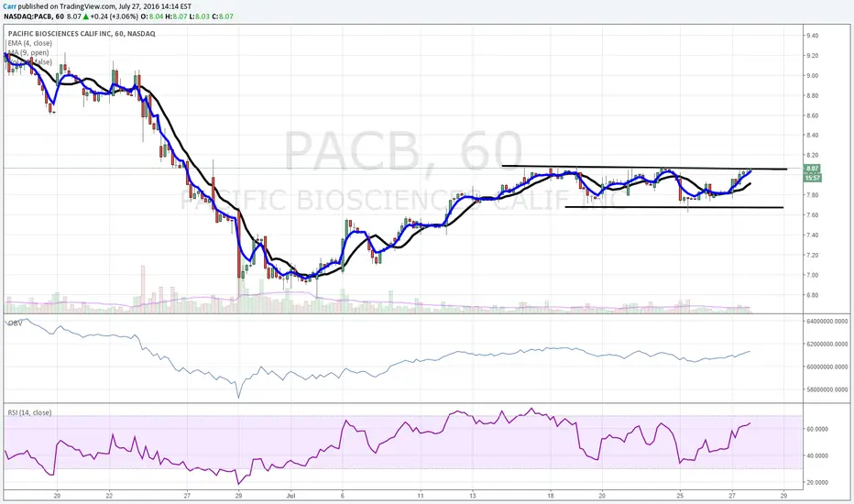Click the '+0.24 (+3.06%)' change value
The image size is (854, 504).
coord(114,16)
